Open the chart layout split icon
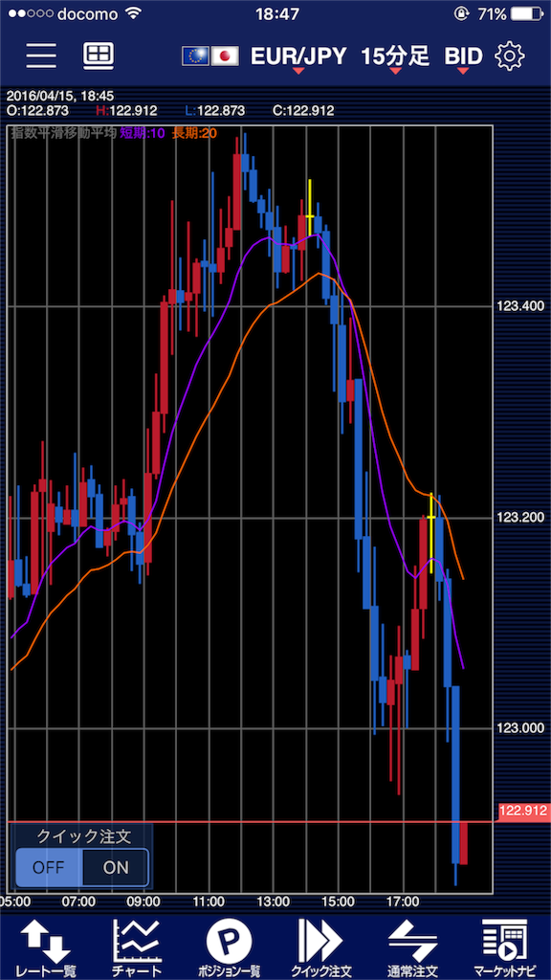The width and height of the screenshot is (551, 980). (99, 56)
